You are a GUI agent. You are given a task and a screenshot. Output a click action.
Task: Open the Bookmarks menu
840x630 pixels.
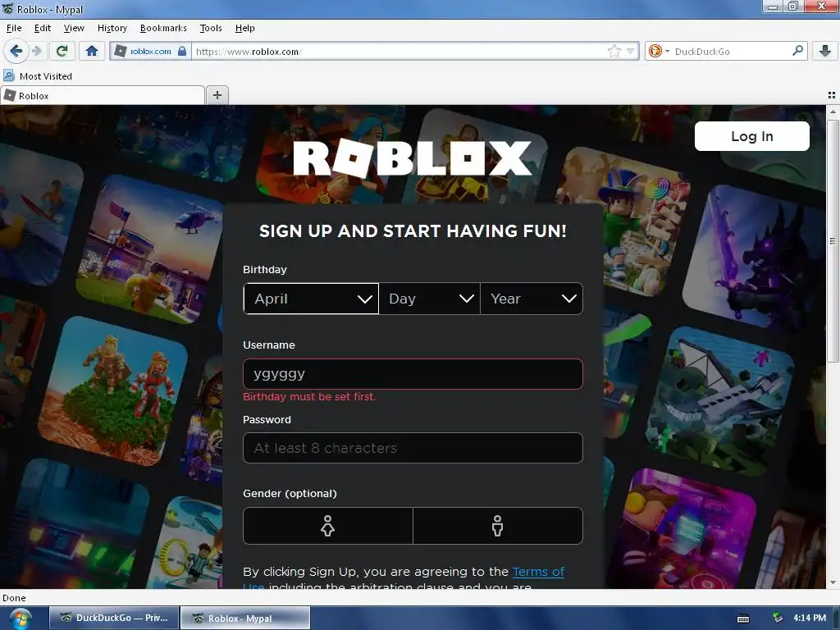[x=163, y=28]
